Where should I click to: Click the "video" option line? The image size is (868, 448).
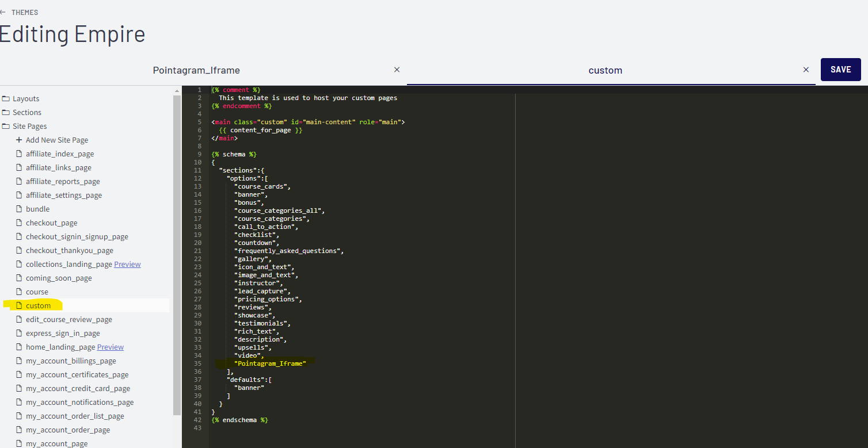249,355
